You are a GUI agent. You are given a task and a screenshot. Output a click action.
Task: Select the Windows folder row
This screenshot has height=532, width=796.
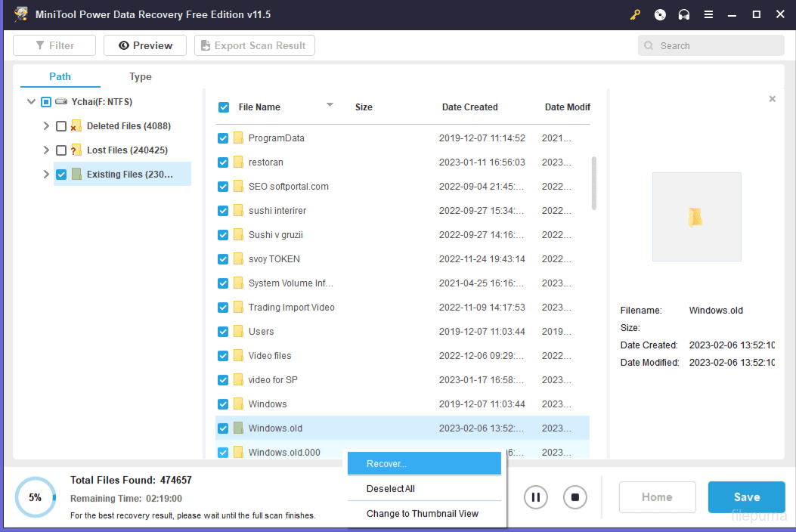403,404
